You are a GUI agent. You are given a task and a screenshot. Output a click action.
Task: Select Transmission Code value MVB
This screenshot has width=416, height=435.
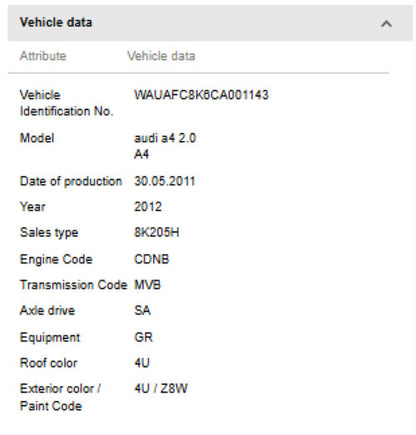click(x=147, y=285)
